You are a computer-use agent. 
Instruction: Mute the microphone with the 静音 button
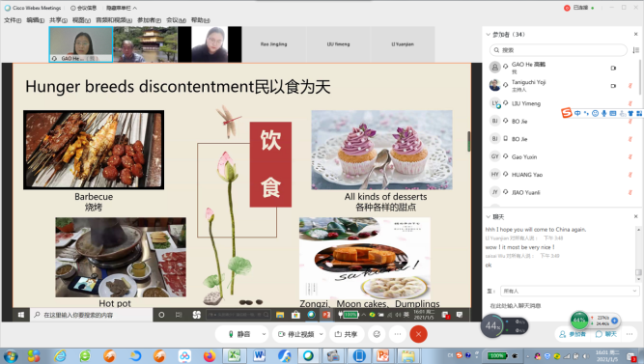(x=239, y=334)
